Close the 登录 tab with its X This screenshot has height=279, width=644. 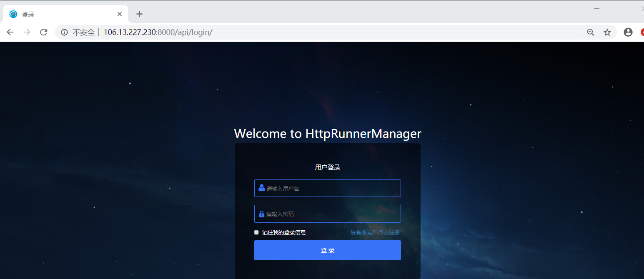click(x=120, y=14)
